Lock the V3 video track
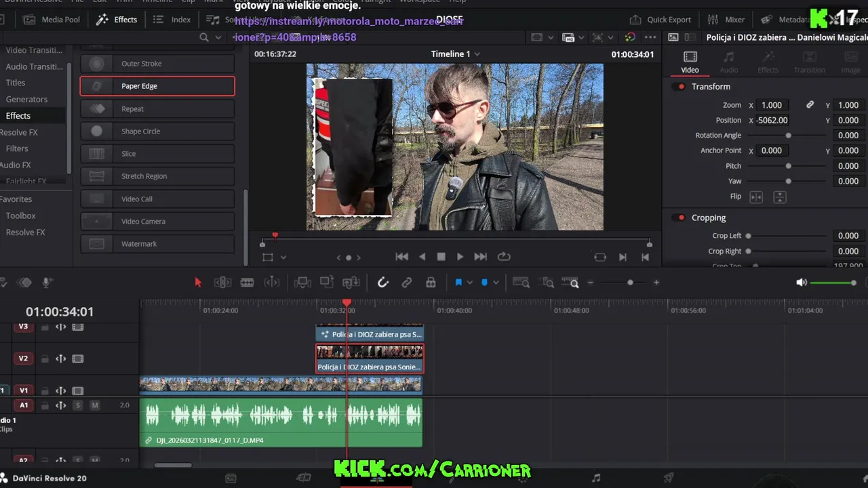 tap(45, 327)
